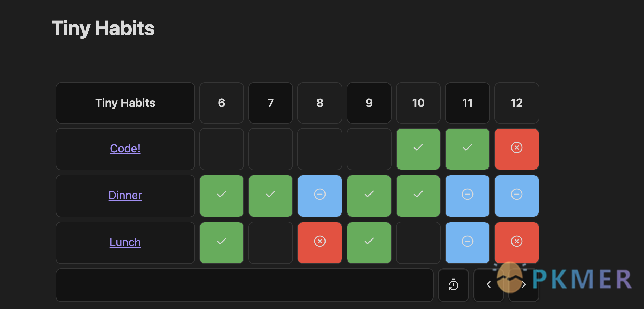Select the day 11 column header
The height and width of the screenshot is (309, 644).
pyautogui.click(x=468, y=103)
